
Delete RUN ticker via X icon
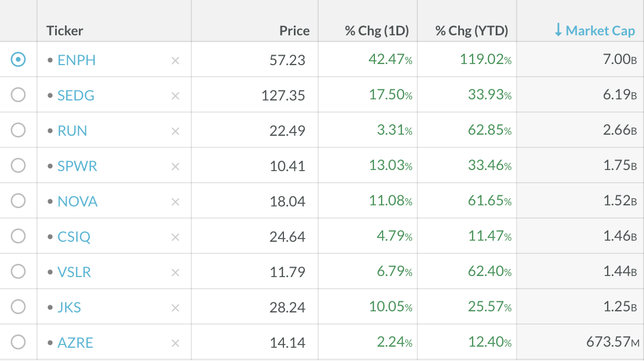[x=175, y=131]
